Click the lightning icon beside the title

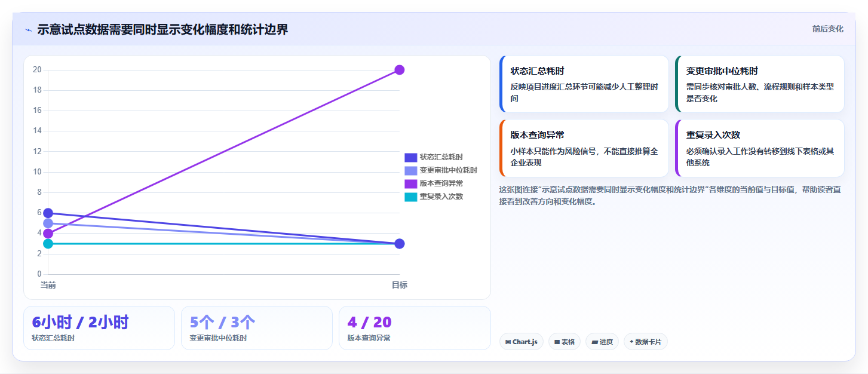click(x=28, y=30)
